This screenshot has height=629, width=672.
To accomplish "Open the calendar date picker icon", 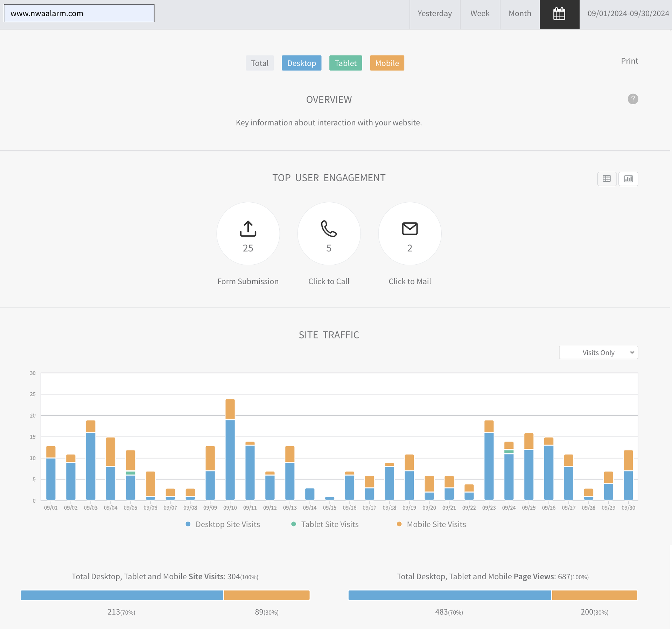I will [559, 14].
